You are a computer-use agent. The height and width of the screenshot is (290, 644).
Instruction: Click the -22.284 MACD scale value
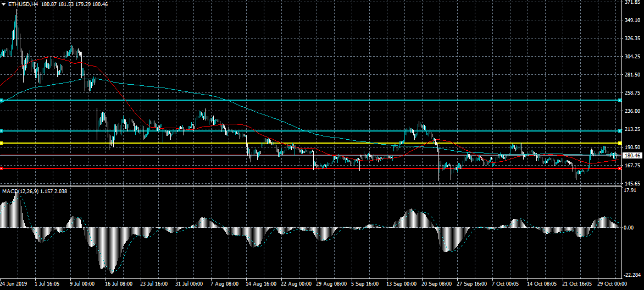632,275
